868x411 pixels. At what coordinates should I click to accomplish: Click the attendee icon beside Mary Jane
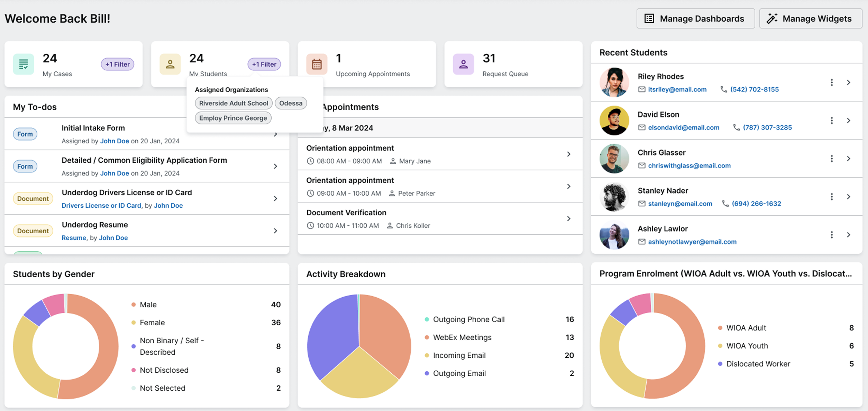(393, 161)
